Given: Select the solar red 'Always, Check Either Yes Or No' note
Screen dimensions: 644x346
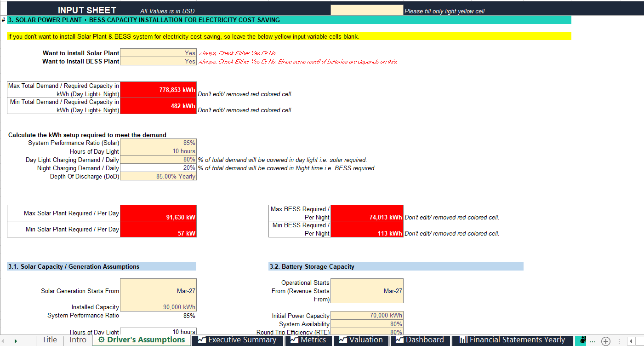Looking at the screenshot, I should pos(237,53).
